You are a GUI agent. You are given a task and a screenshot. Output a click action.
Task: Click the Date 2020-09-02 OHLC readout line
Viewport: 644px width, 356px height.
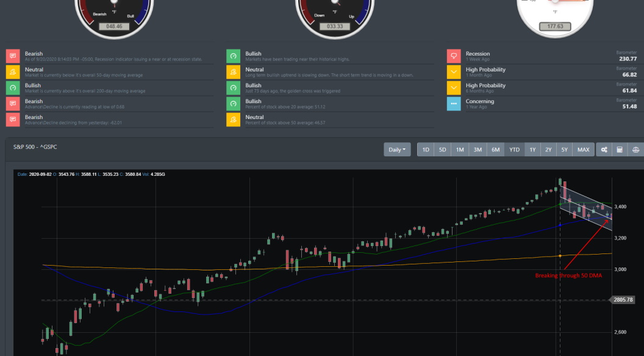[91, 174]
